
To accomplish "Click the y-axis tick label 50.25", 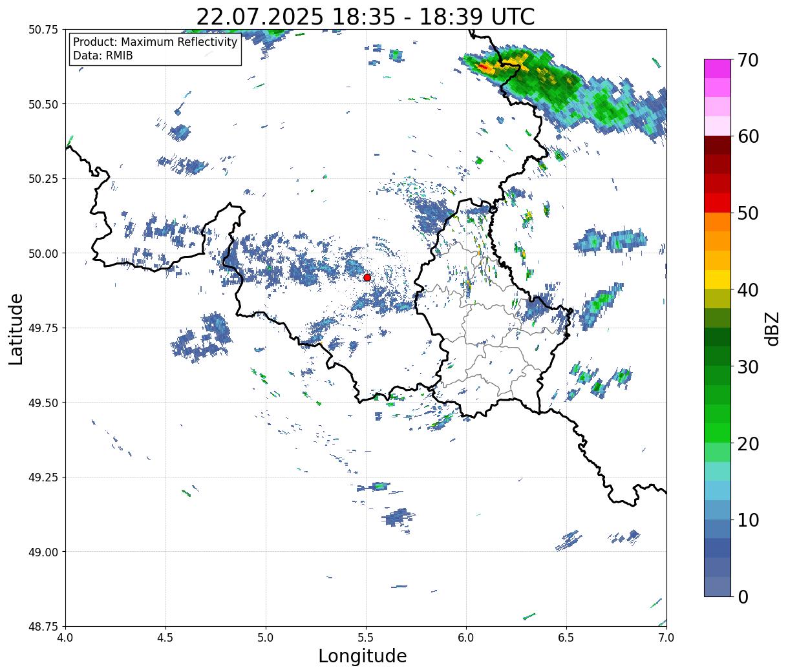I will pos(43,179).
